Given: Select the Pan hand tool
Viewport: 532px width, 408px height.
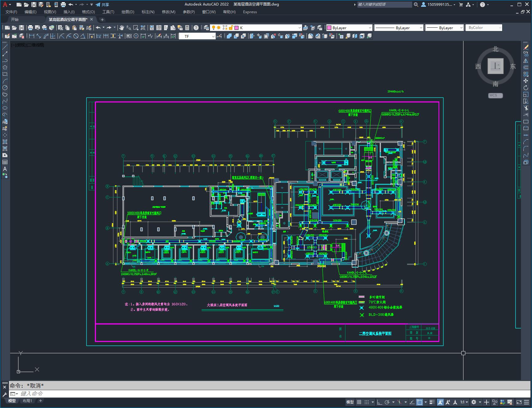Looking at the screenshot, I should [122, 28].
